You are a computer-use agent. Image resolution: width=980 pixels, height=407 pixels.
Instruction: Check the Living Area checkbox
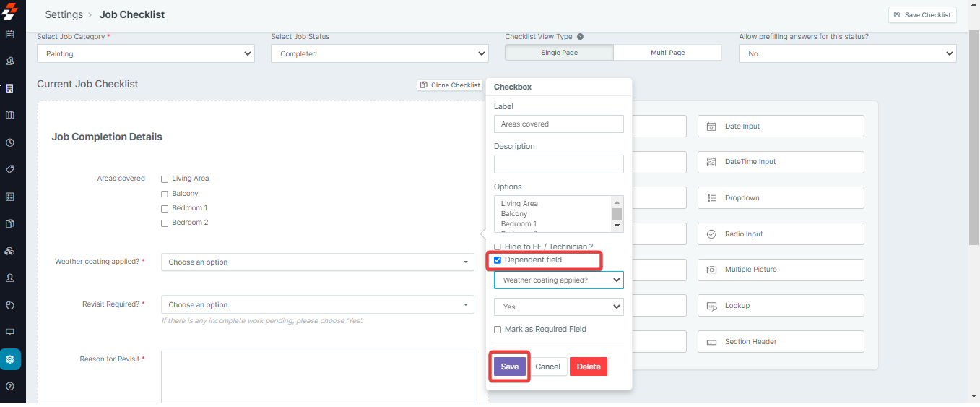[165, 179]
